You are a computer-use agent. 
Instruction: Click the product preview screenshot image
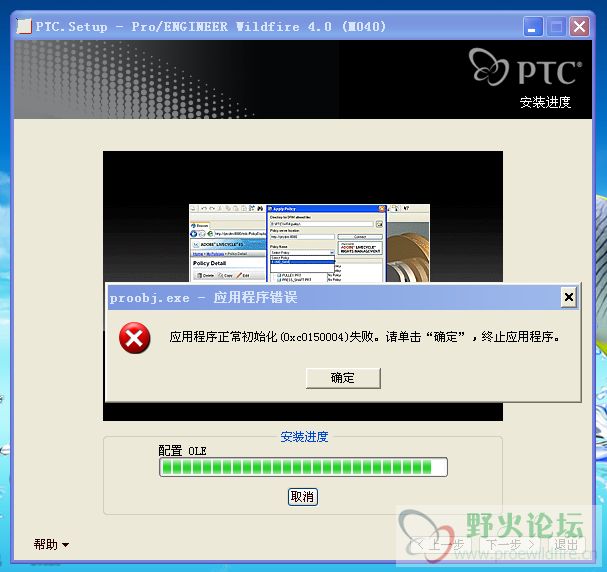click(309, 243)
